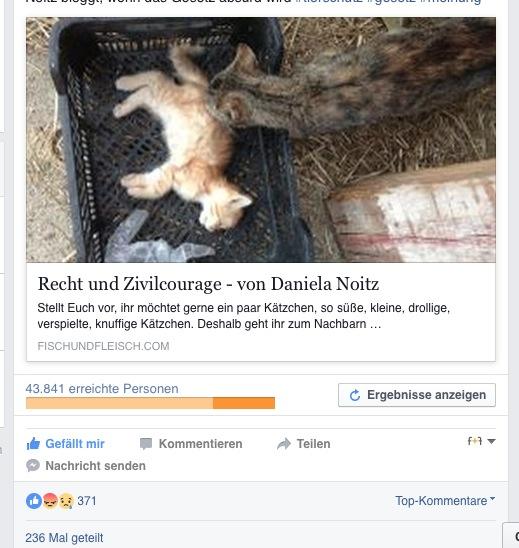The height and width of the screenshot is (548, 519).
Task: Click the Nachricht senden text button
Action: (x=95, y=466)
